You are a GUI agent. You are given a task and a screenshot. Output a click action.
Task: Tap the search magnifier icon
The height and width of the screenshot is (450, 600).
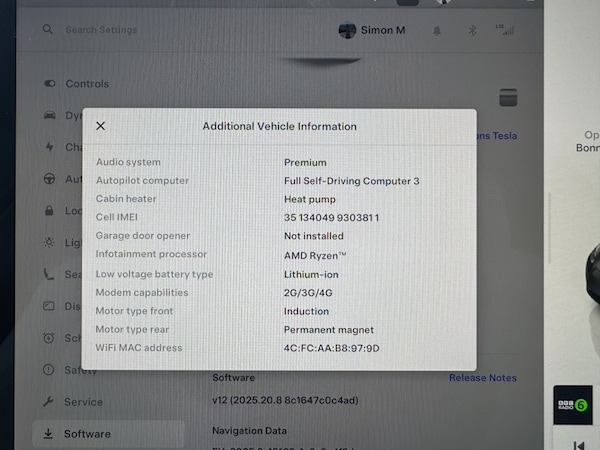[48, 30]
